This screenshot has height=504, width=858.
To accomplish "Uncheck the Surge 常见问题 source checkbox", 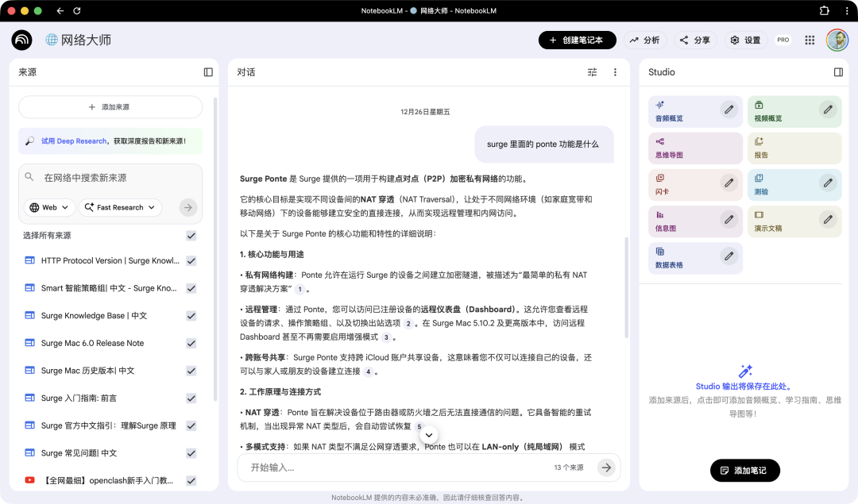I will 191,453.
